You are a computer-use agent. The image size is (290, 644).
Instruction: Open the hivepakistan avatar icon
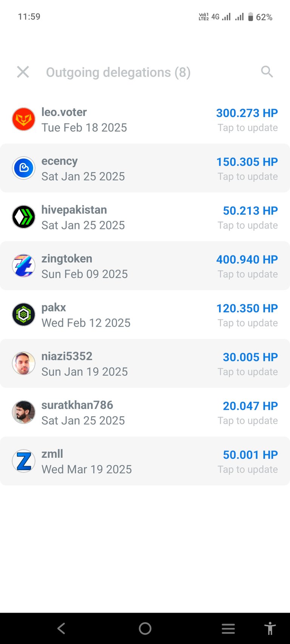[x=24, y=217]
